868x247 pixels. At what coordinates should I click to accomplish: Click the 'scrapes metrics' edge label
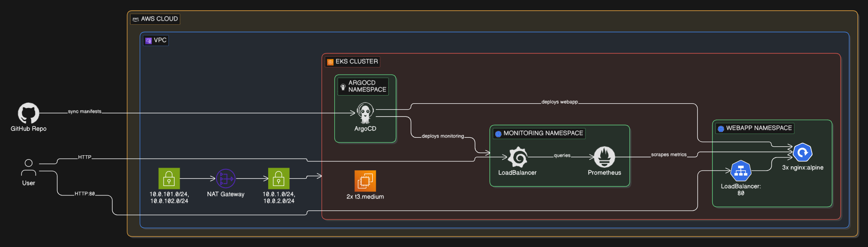point(669,155)
